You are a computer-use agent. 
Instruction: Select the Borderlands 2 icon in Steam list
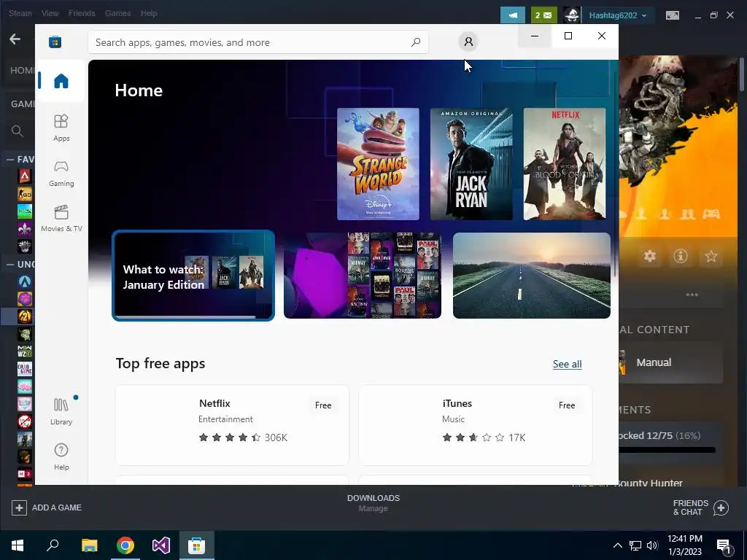[x=25, y=316]
